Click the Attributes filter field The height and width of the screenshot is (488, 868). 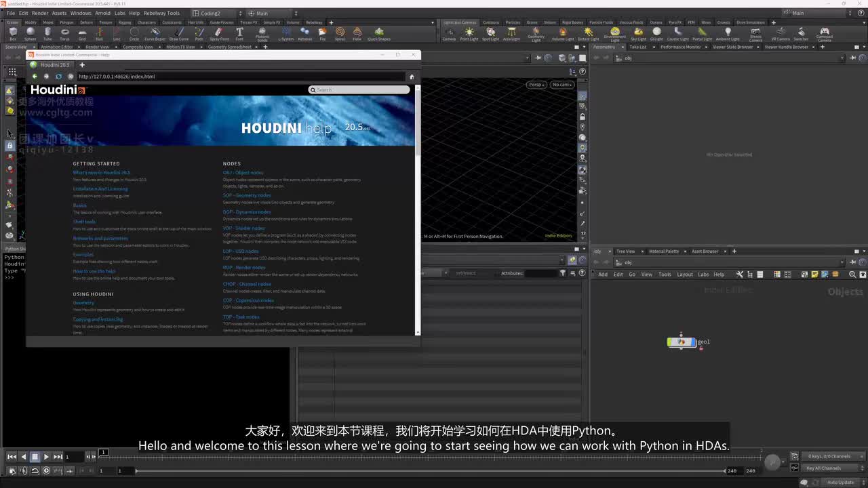[x=541, y=273]
